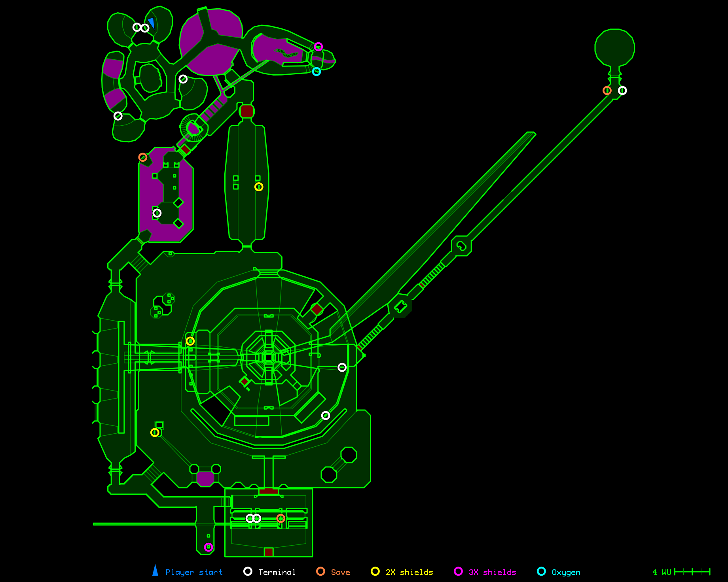728x582 pixels.
Task: Click the "Player start" legend label
Action: [194, 572]
